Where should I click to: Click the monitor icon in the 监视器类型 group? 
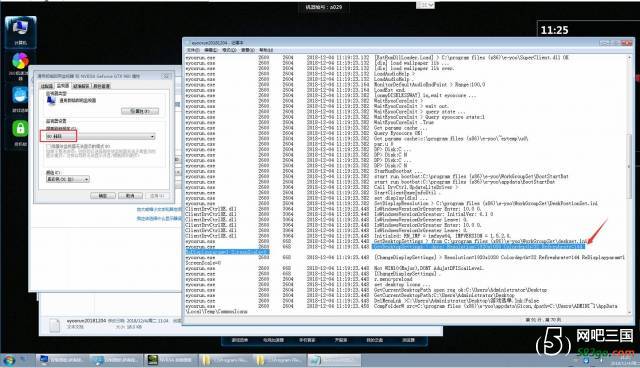(x=51, y=100)
